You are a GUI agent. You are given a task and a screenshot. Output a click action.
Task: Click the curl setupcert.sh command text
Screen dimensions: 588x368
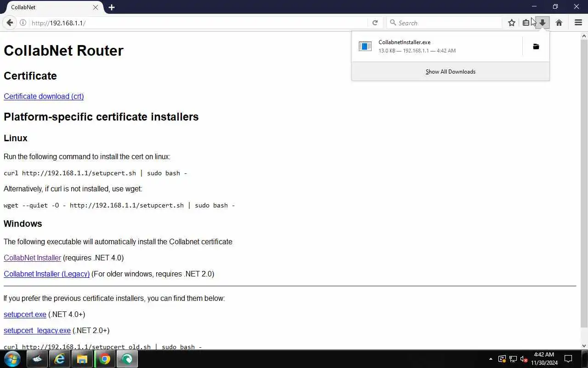[x=96, y=173]
